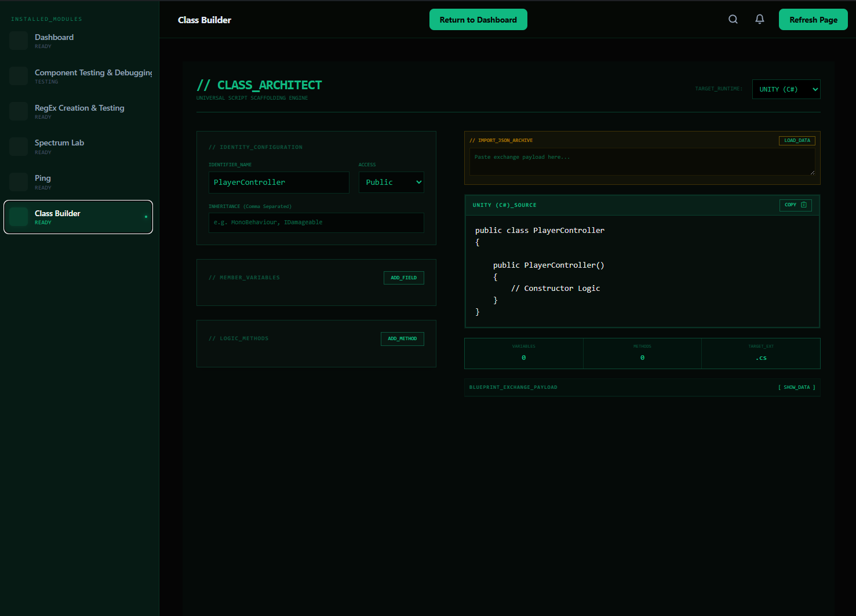Select Class Builder module
This screenshot has width=856, height=616.
78,217
